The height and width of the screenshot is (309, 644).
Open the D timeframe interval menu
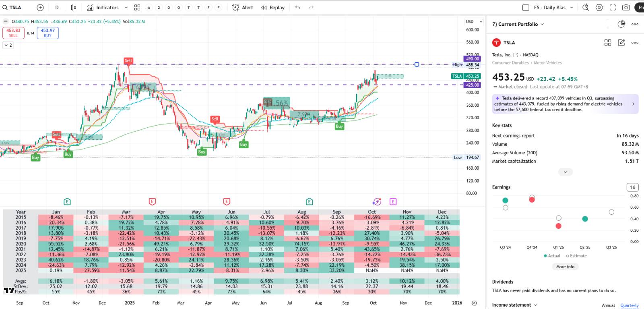[x=57, y=8]
